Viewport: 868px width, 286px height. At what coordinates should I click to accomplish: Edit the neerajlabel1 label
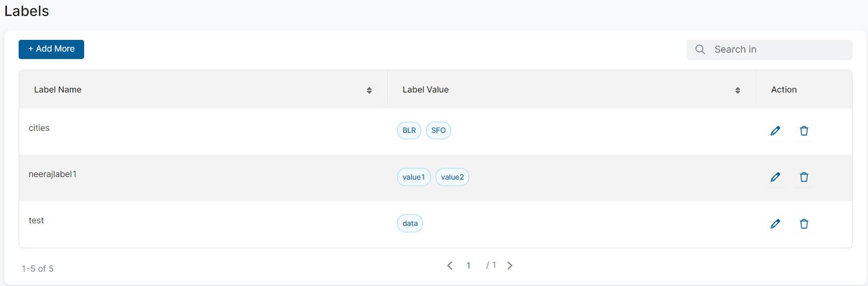(x=775, y=177)
